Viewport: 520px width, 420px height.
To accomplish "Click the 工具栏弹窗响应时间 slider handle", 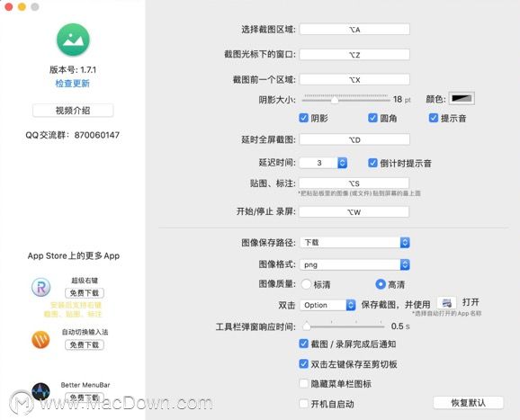I will pos(307,326).
